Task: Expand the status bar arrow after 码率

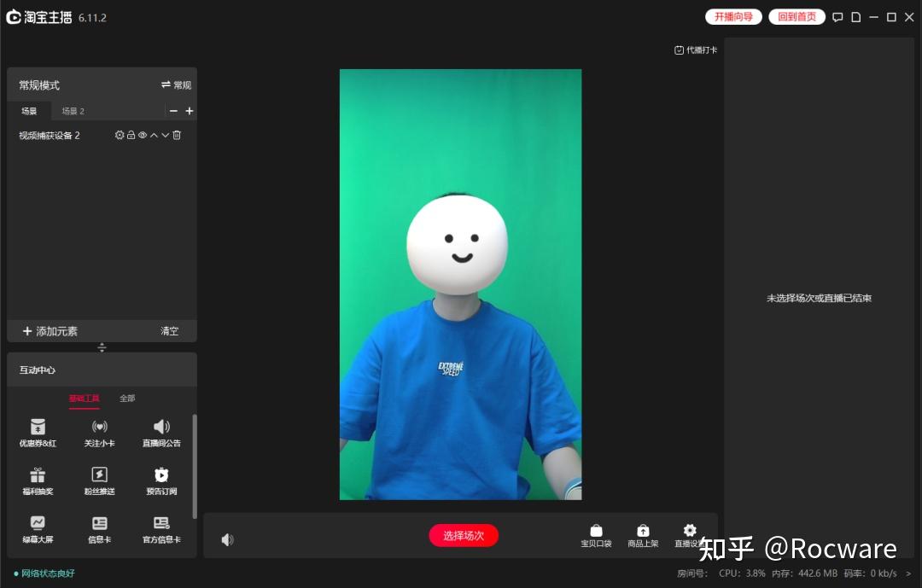Action: pyautogui.click(x=908, y=573)
